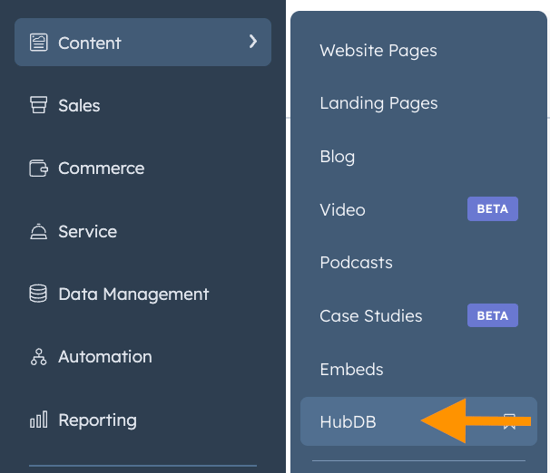Viewport: 550px width, 473px height.
Task: Click the Sales storefront icon
Action: [x=39, y=105]
